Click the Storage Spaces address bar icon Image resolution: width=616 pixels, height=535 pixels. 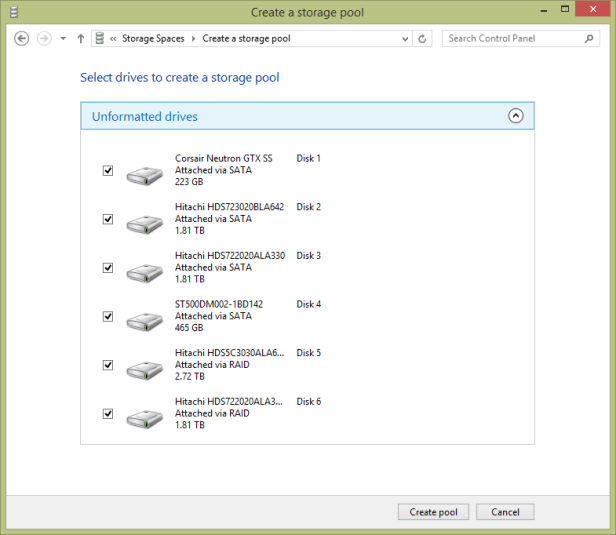[99, 39]
